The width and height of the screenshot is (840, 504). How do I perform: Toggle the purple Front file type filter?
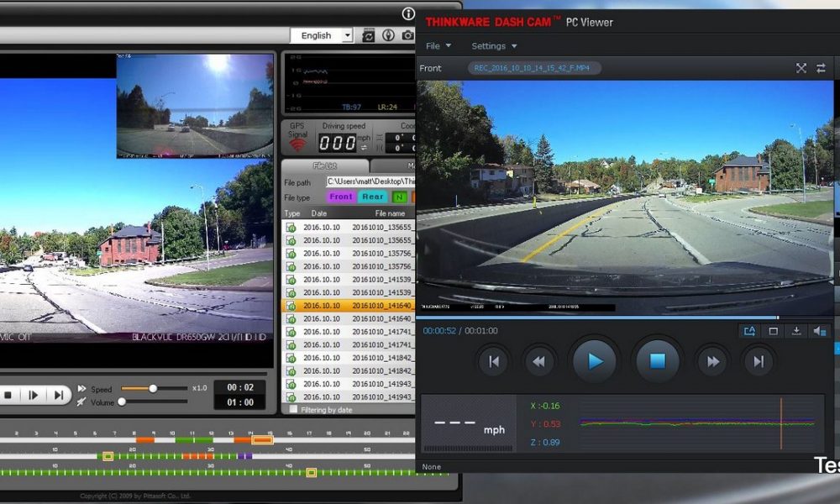341,197
